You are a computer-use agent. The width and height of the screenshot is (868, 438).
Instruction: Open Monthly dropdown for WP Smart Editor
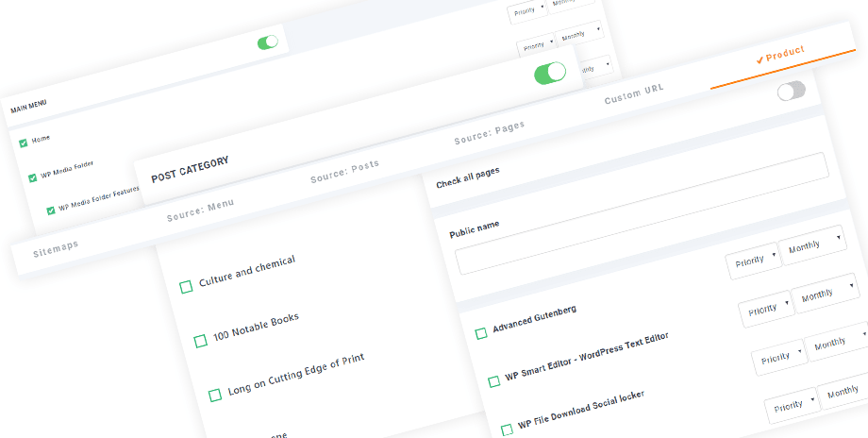pyautogui.click(x=825, y=293)
